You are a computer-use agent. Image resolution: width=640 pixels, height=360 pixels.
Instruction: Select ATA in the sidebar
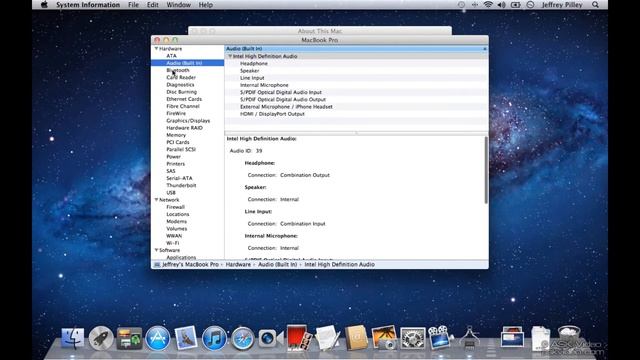171,56
